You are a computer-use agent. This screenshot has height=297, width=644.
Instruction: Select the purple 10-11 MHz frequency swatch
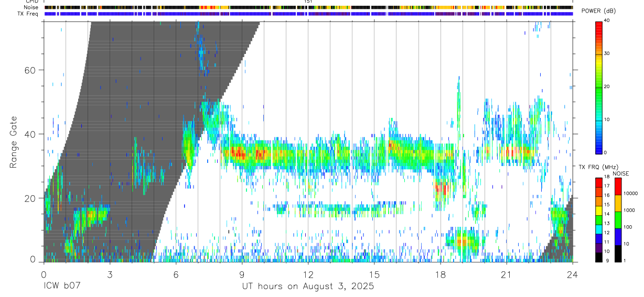(x=599, y=248)
